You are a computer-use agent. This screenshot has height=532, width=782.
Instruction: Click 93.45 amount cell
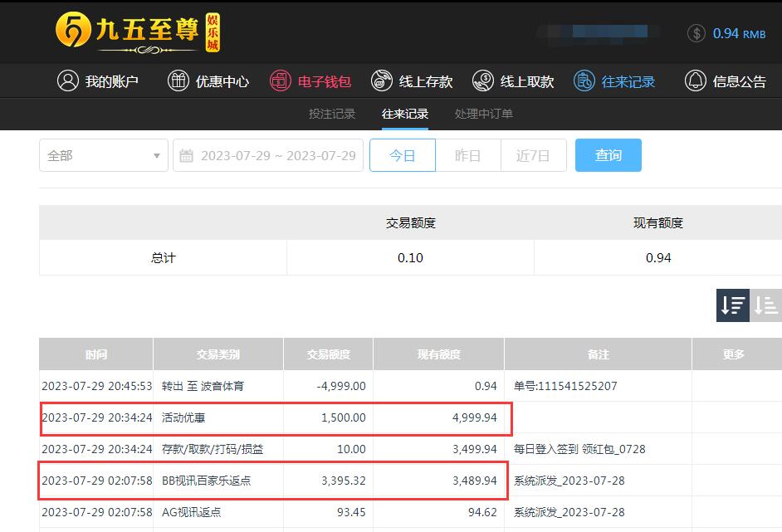(351, 511)
